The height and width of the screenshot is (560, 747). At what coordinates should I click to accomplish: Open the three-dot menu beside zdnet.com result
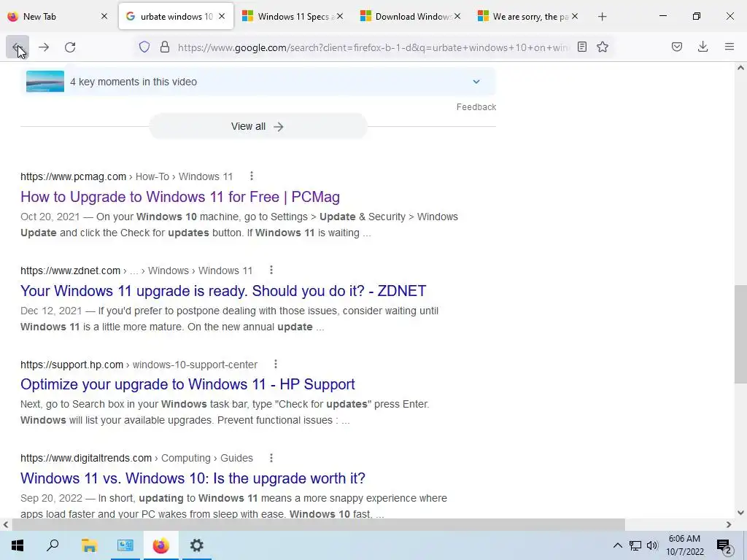[x=271, y=270]
